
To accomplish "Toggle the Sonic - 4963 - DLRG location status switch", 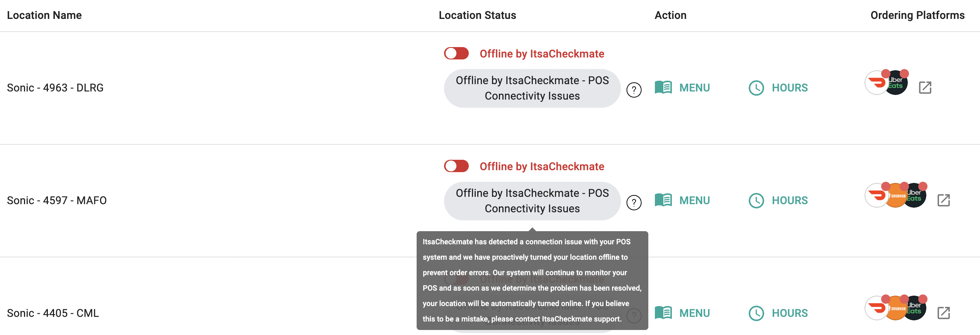I will coord(456,53).
